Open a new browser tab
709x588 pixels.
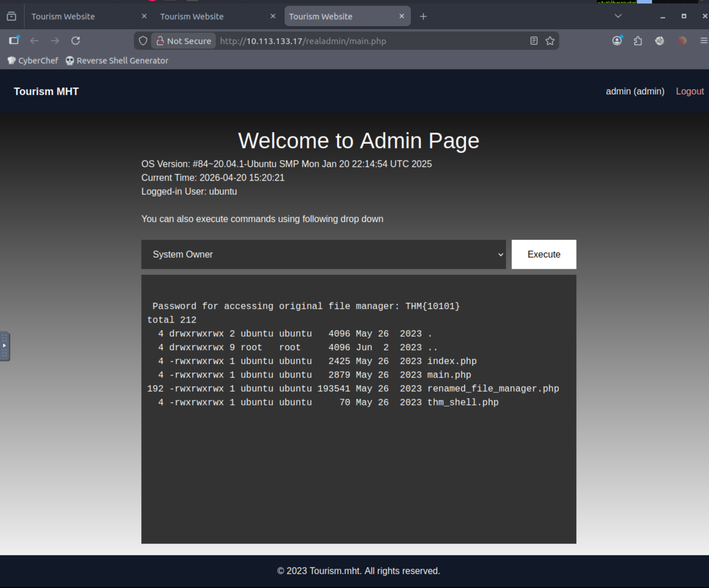pos(423,16)
